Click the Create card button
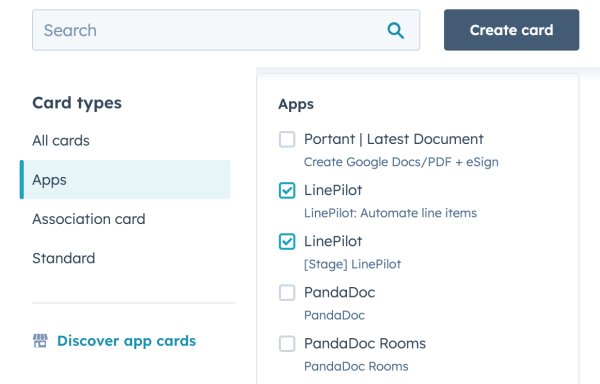Viewport: 600px width, 384px height. coord(511,30)
